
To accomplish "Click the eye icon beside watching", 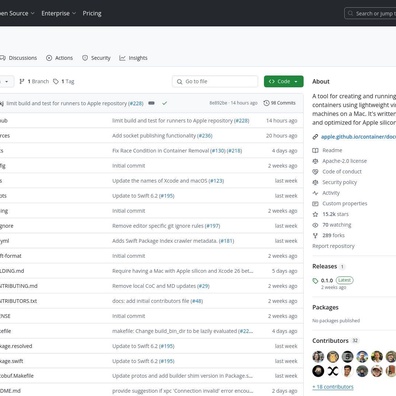I will [315, 225].
